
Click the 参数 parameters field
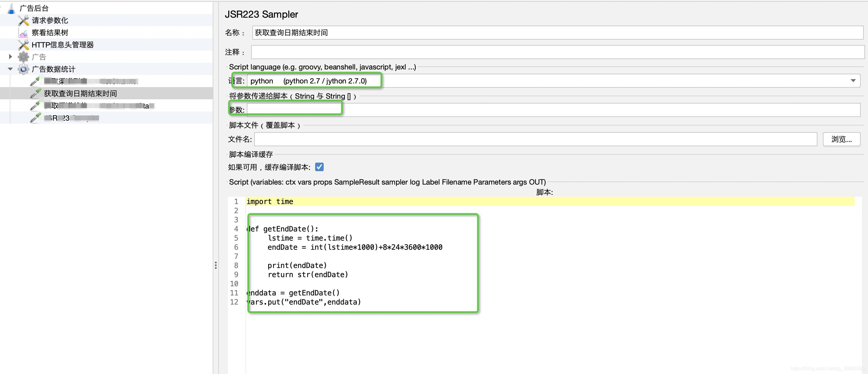coord(293,108)
